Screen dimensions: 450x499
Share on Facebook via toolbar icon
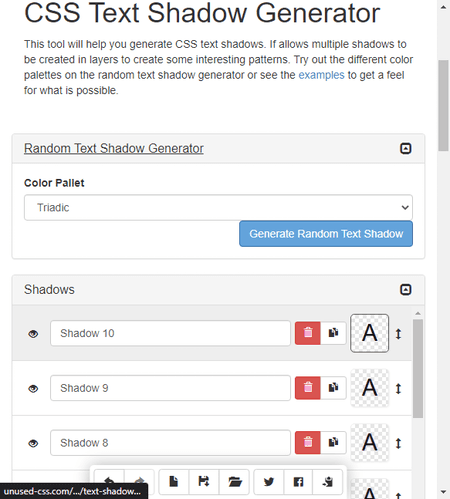coord(298,482)
